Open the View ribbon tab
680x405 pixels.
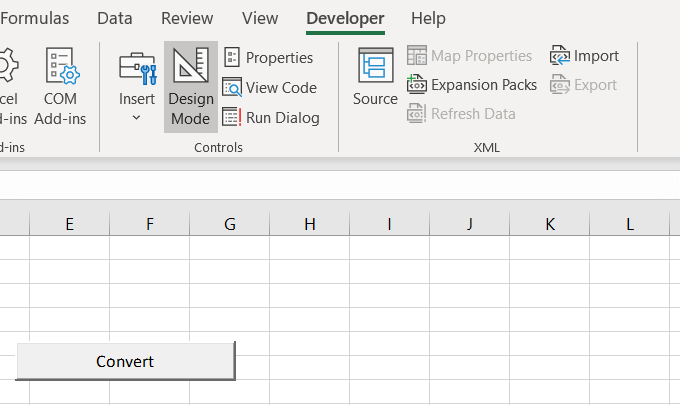pyautogui.click(x=260, y=18)
